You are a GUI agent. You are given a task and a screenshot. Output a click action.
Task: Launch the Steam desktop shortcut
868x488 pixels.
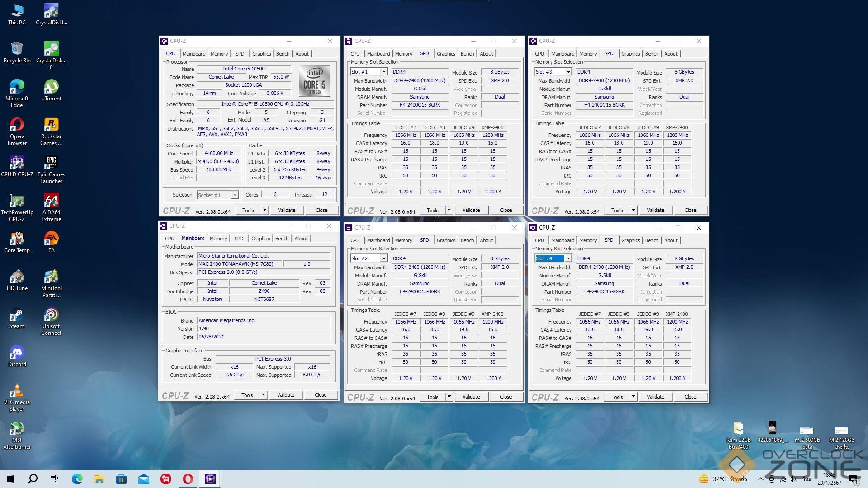(x=17, y=315)
